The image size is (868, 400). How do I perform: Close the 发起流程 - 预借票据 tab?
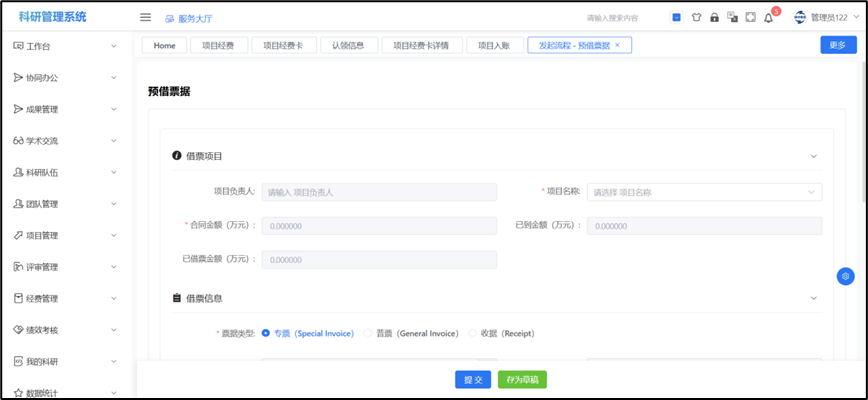tap(617, 45)
